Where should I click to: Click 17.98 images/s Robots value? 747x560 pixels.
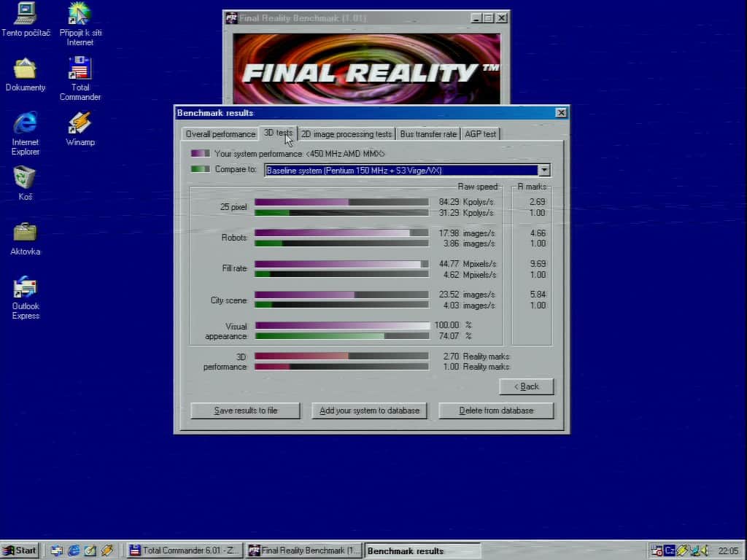[x=467, y=233]
